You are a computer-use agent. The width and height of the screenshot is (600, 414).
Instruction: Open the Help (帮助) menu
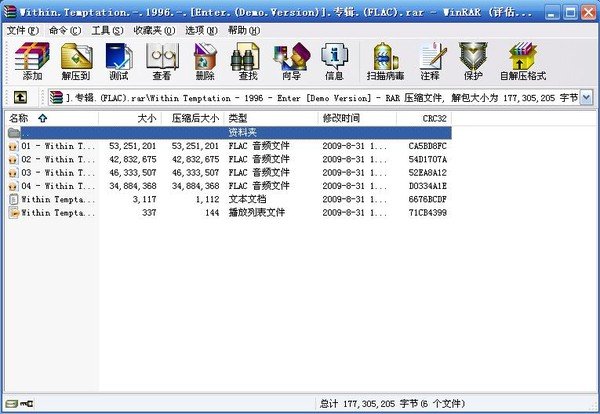tap(244, 31)
